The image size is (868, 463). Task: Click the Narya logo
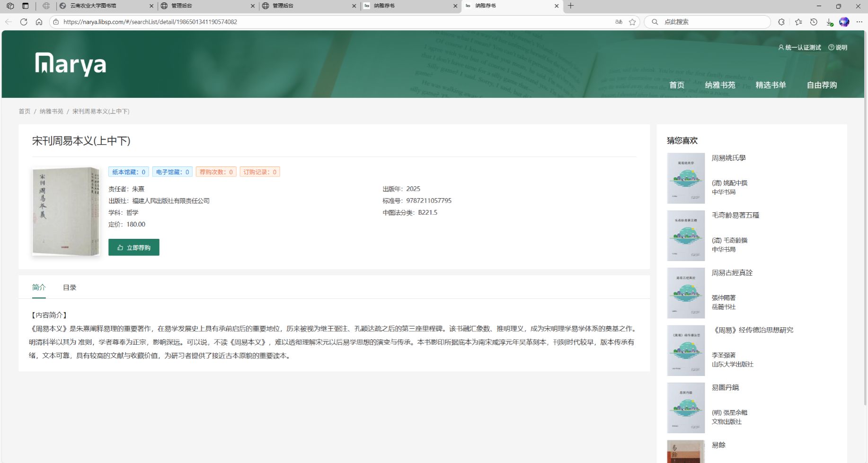(71, 64)
